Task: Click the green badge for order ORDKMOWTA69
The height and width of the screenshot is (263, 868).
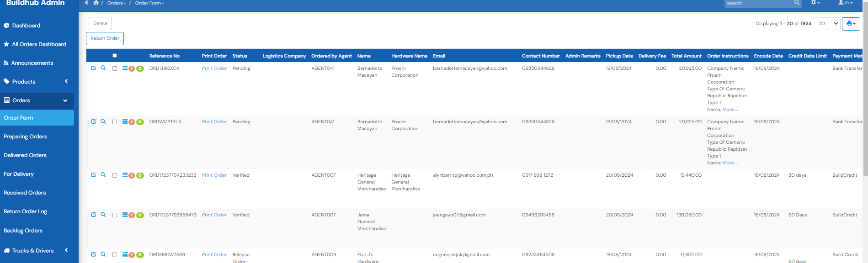Action: pos(140,255)
